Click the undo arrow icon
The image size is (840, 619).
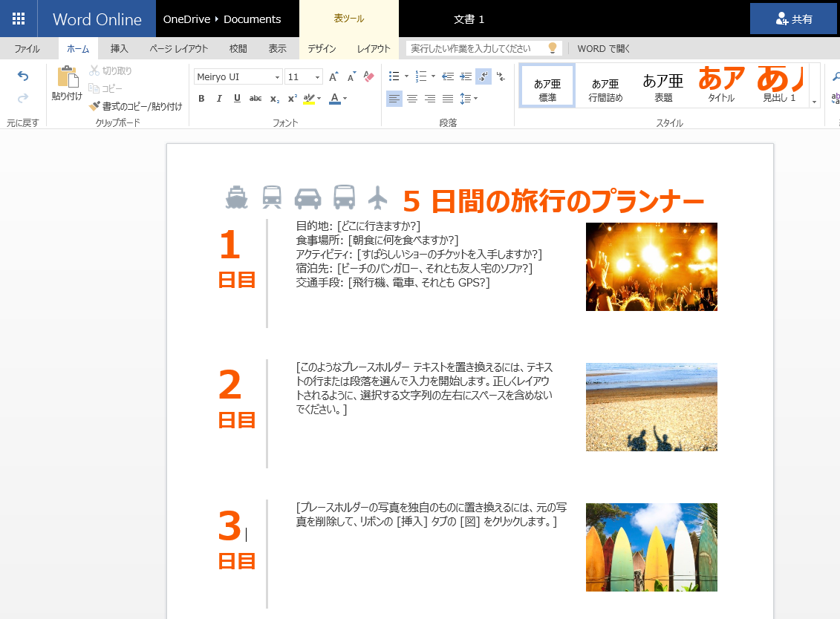tap(22, 76)
